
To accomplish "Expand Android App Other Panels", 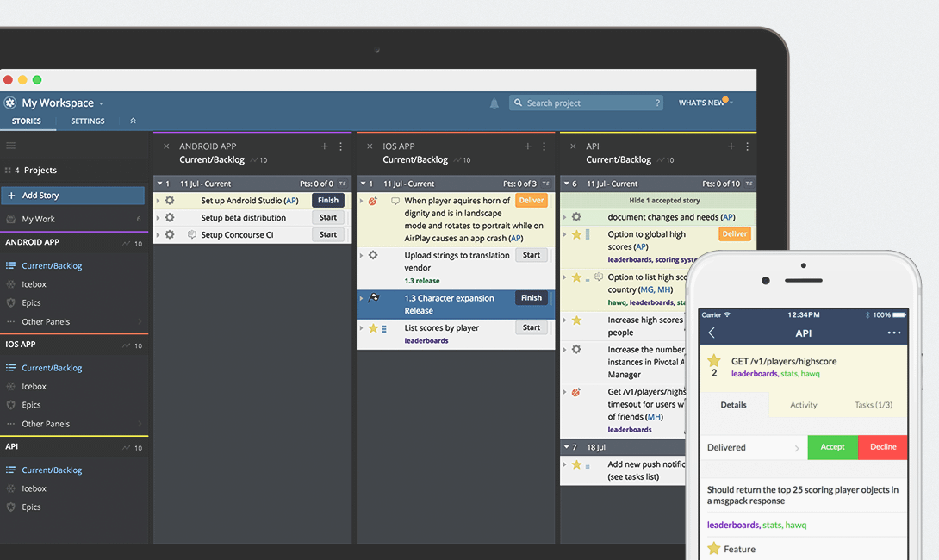I will click(140, 321).
